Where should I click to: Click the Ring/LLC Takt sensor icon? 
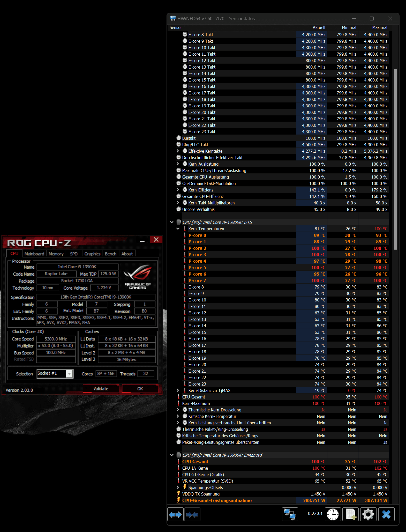179,144
